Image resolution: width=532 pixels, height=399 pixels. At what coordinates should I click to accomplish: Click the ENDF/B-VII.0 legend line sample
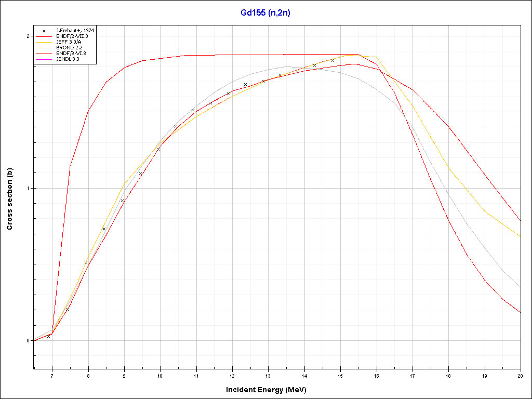[44, 37]
